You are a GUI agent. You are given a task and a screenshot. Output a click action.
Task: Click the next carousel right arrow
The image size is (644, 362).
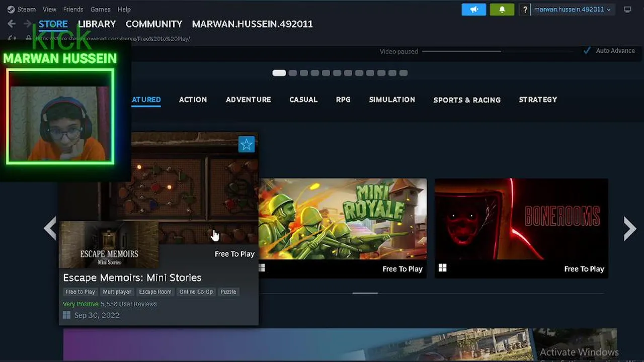click(629, 228)
